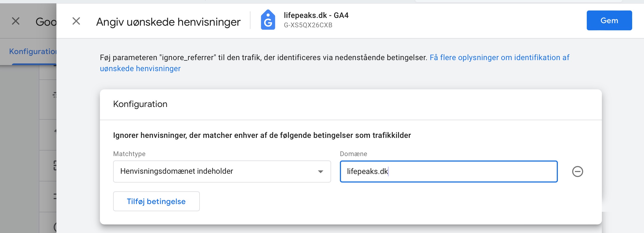The height and width of the screenshot is (233, 644).
Task: Remove the lifepeaks.dk condition row
Action: point(577,172)
